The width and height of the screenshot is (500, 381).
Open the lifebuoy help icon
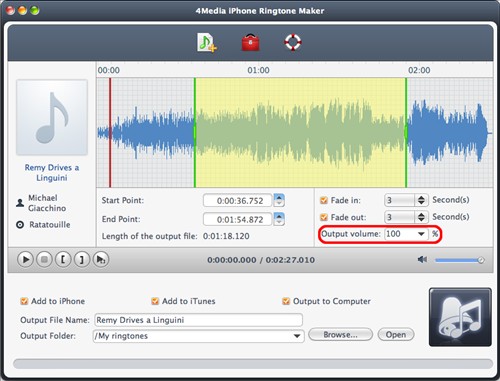click(x=293, y=42)
